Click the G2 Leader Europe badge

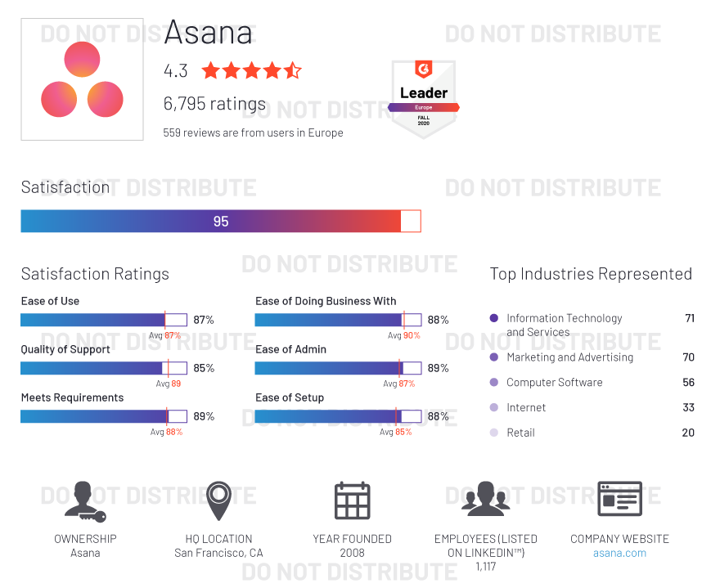coord(423,99)
